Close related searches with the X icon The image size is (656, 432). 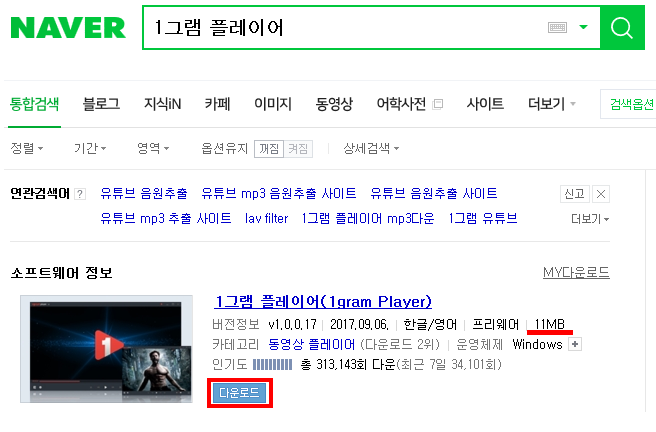(x=601, y=194)
